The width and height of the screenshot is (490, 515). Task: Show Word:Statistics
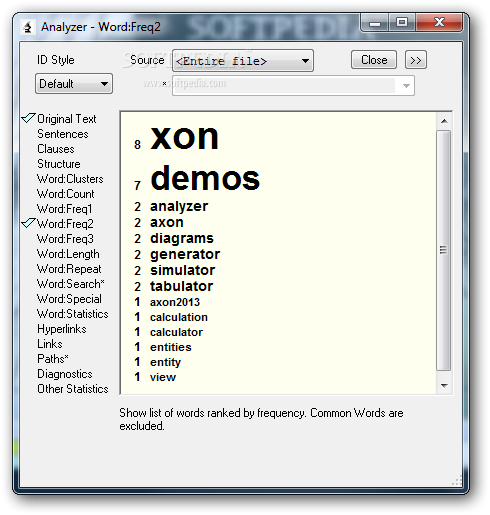pos(73,314)
